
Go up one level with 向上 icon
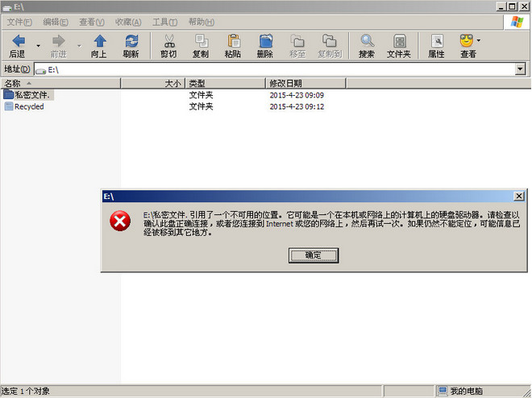click(x=100, y=41)
